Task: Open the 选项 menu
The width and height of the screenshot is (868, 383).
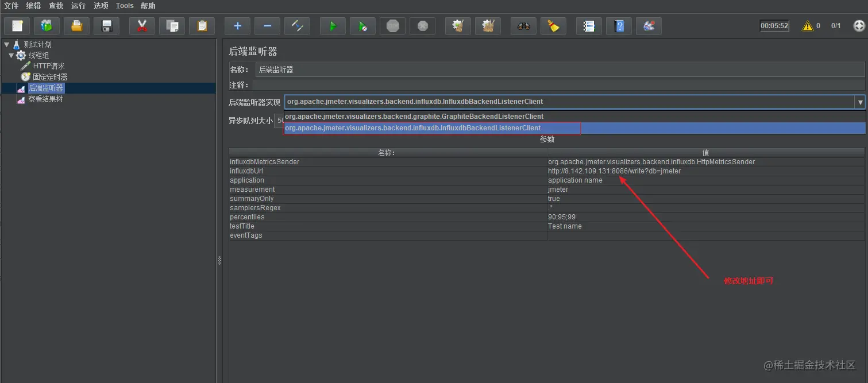Action: [101, 6]
